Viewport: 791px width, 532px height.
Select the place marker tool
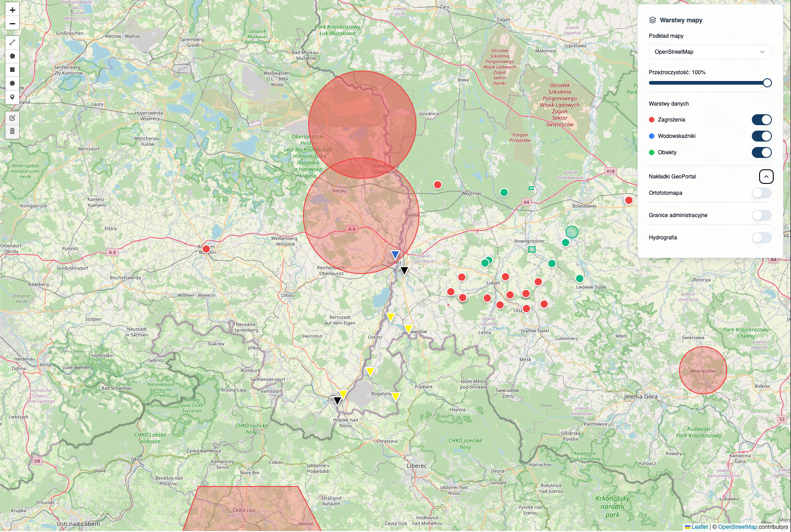tap(12, 97)
